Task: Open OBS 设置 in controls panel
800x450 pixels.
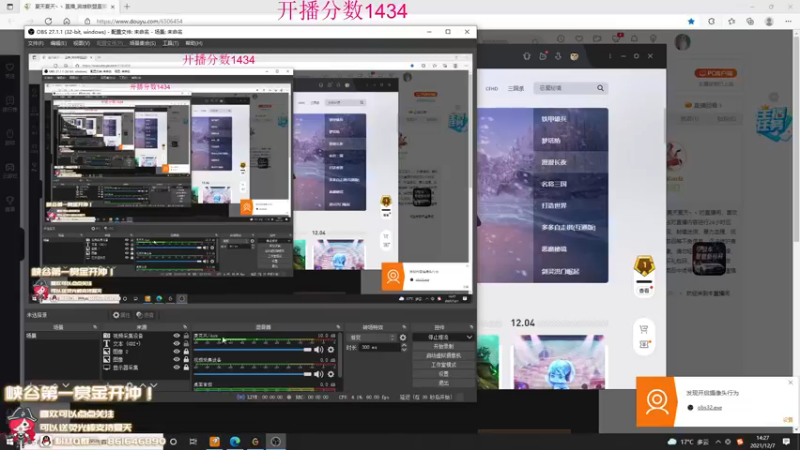Action: [443, 374]
